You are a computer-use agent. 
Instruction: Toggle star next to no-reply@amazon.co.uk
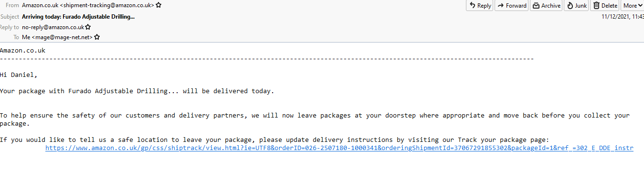pos(88,27)
